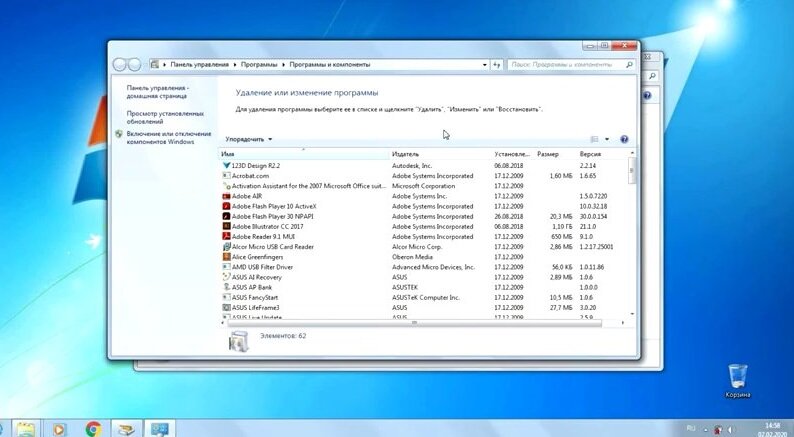
Task: Click the Advanced Micro Devices, Inc. cell
Action: 433,267
